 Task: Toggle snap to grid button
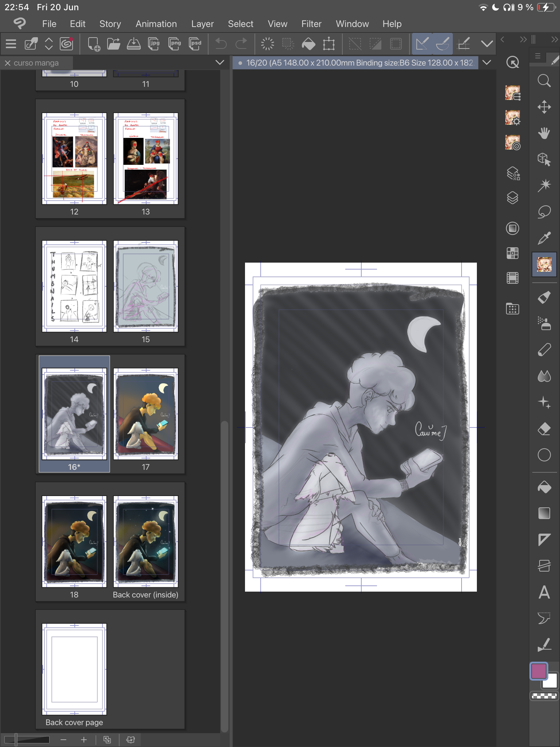tap(463, 44)
